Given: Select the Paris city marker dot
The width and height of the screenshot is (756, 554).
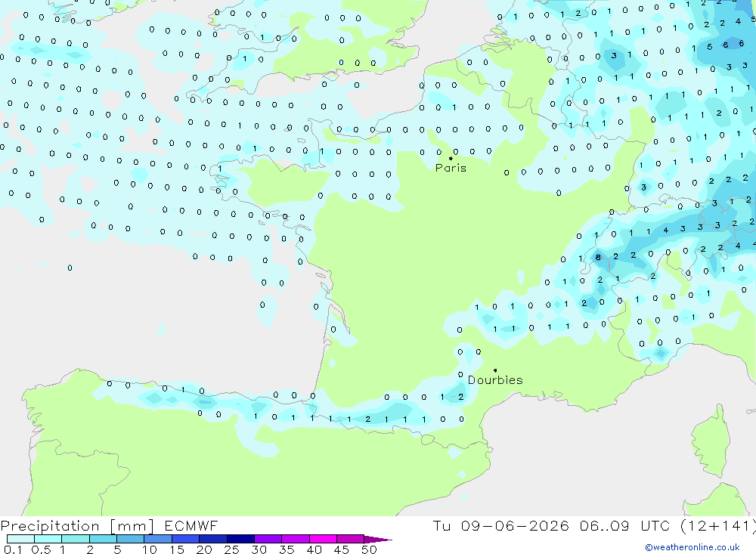Looking at the screenshot, I should [451, 158].
